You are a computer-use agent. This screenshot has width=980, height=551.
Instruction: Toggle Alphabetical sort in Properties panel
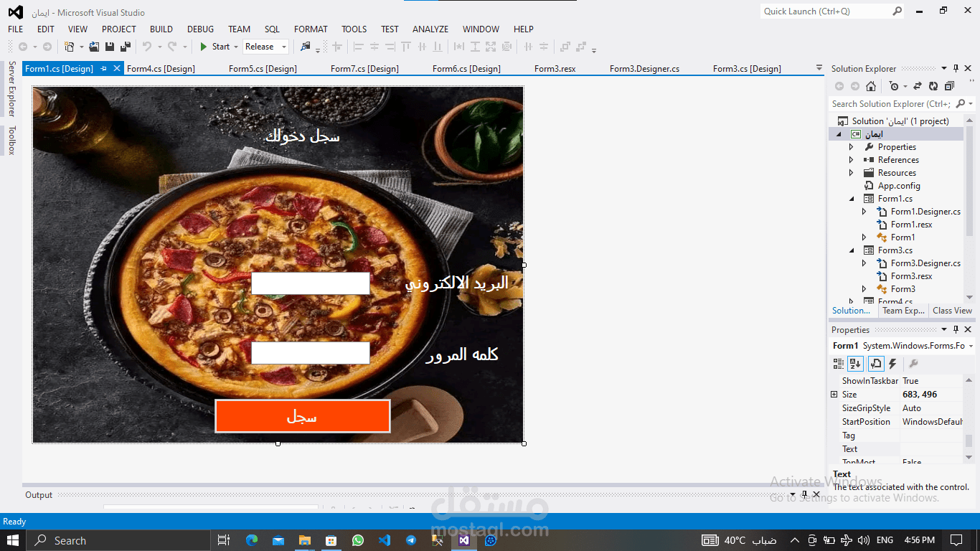855,364
